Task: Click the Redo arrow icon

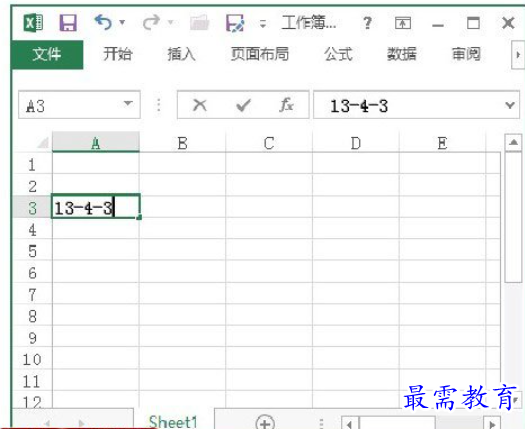Action: tap(151, 23)
